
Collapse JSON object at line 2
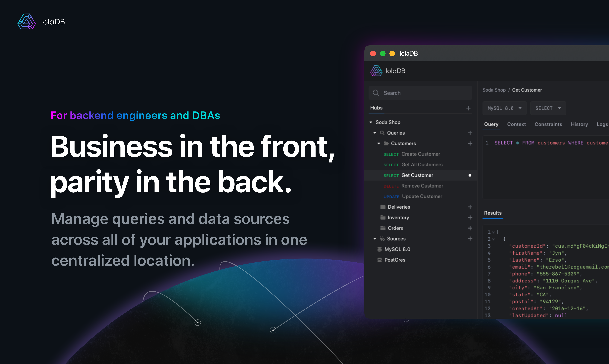[493, 239]
